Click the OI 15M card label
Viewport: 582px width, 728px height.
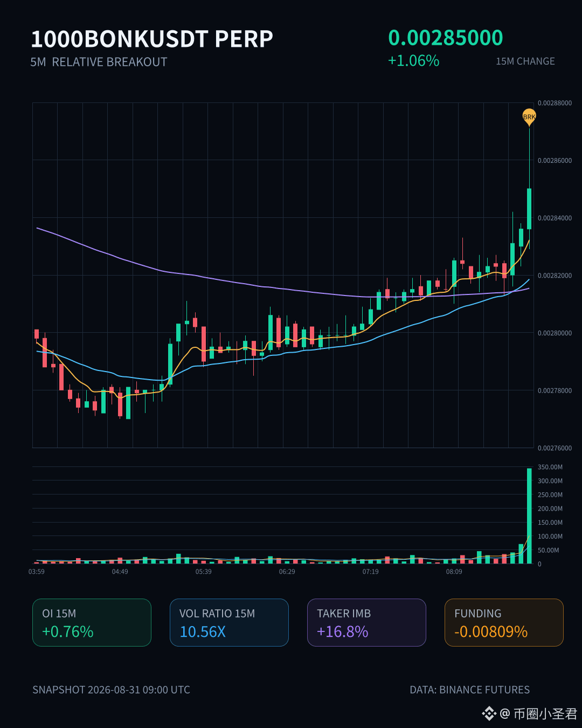click(59, 614)
